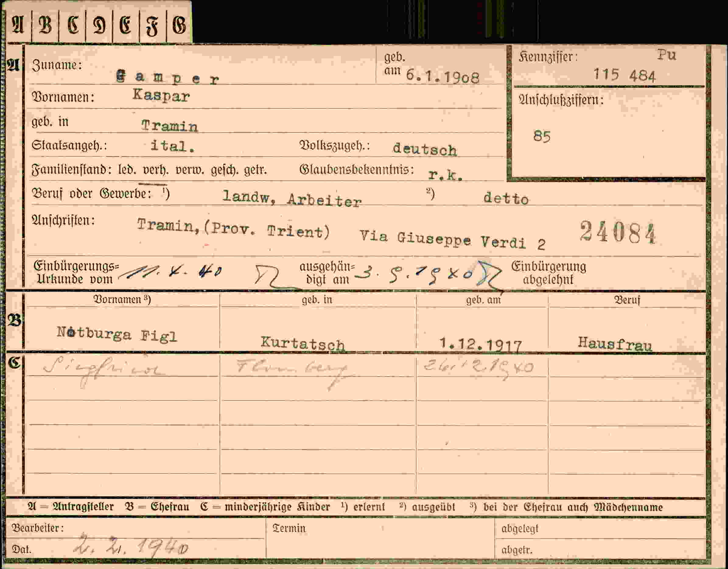
Task: Click the footnote '1) erlernt'
Action: click(363, 507)
